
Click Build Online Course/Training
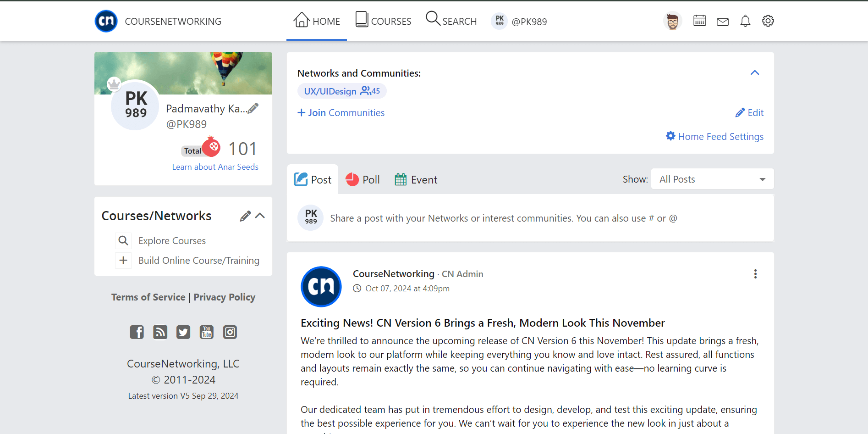point(199,261)
